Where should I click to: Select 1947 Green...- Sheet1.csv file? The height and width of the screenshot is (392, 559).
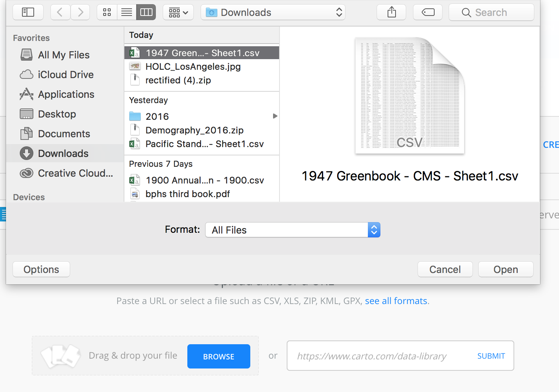[202, 53]
